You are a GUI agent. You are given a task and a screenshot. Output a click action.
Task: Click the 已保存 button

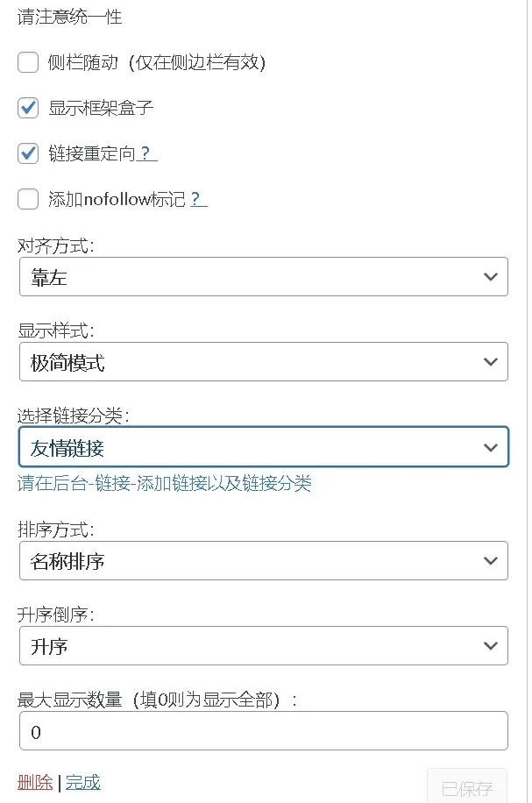(x=468, y=786)
